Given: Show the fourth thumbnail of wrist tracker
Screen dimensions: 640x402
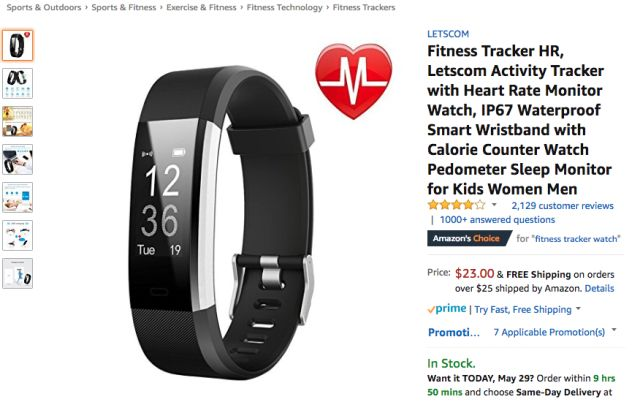Looking at the screenshot, I should [x=17, y=159].
